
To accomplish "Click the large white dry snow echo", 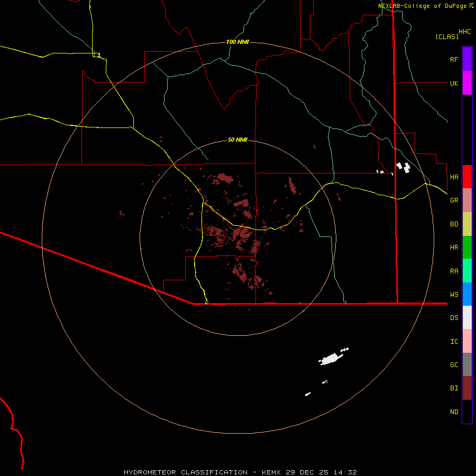I will click(331, 359).
